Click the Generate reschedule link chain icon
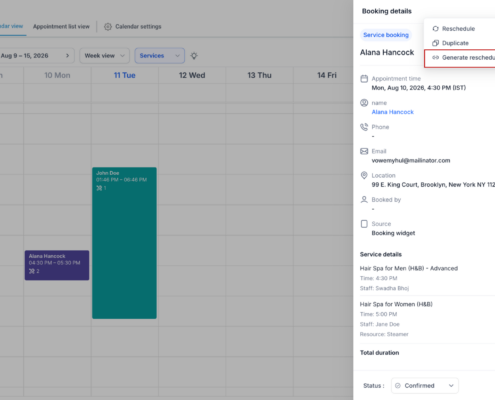This screenshot has height=400, width=495. (x=435, y=57)
